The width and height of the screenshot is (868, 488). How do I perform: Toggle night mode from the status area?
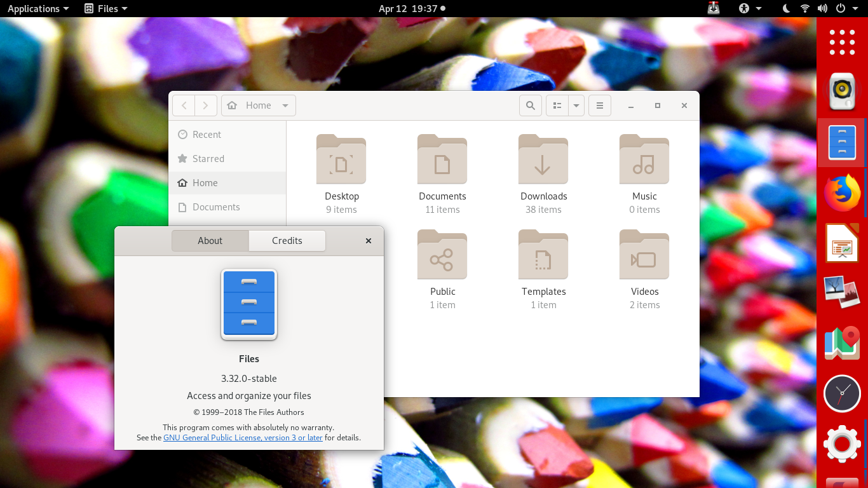pyautogui.click(x=785, y=8)
